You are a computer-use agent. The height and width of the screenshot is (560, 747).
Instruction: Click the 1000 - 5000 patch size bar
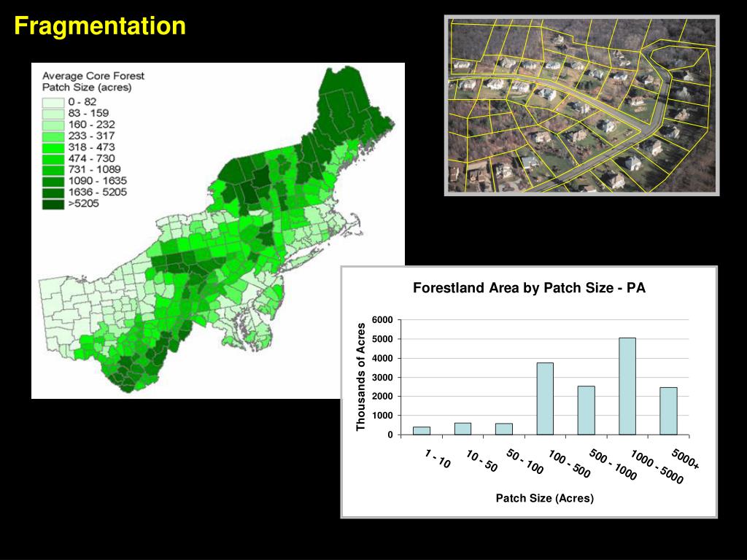pyautogui.click(x=627, y=386)
